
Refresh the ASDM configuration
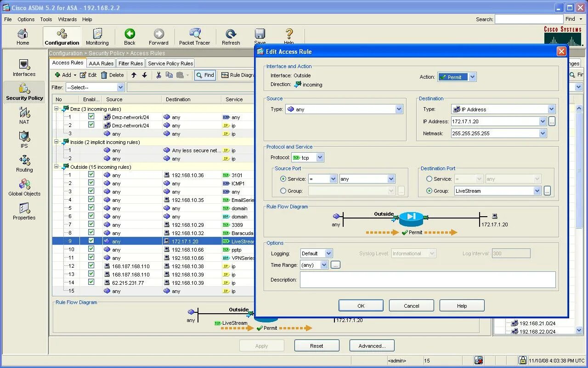(231, 36)
